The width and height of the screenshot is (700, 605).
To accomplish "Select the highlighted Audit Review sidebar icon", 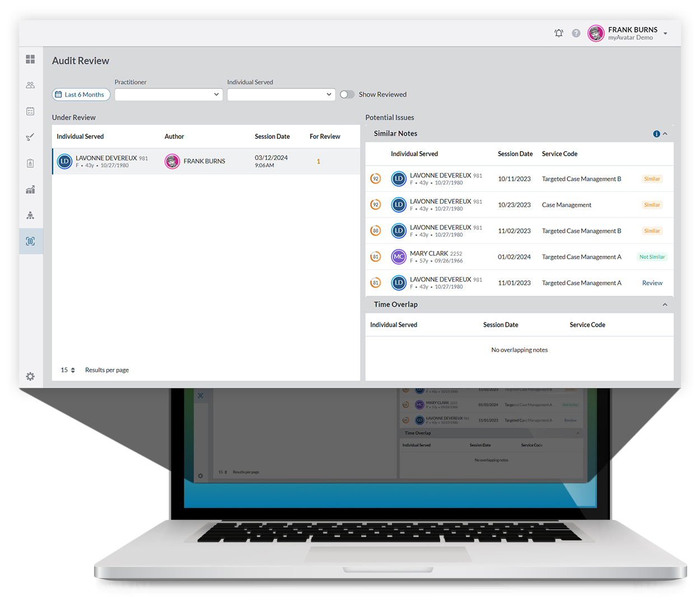I will coord(30,241).
